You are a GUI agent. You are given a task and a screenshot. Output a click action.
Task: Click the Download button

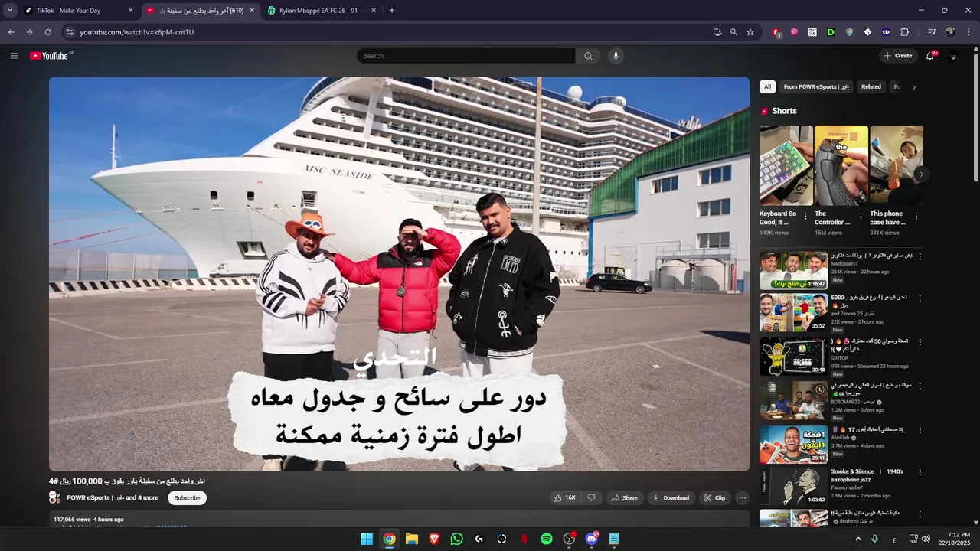click(x=671, y=498)
